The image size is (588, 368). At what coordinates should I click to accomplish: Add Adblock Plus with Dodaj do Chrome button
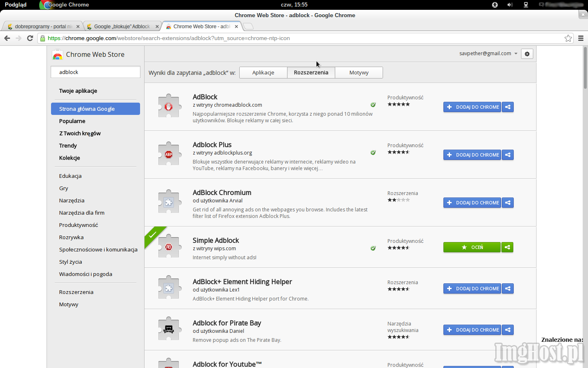click(472, 155)
